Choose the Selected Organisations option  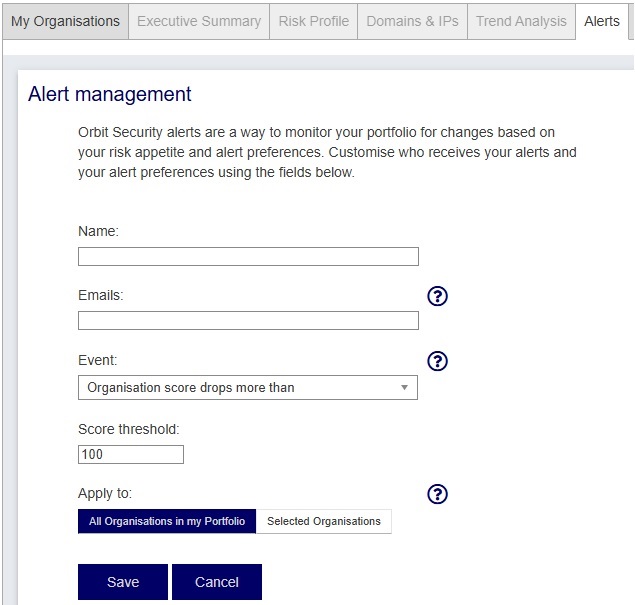click(324, 521)
